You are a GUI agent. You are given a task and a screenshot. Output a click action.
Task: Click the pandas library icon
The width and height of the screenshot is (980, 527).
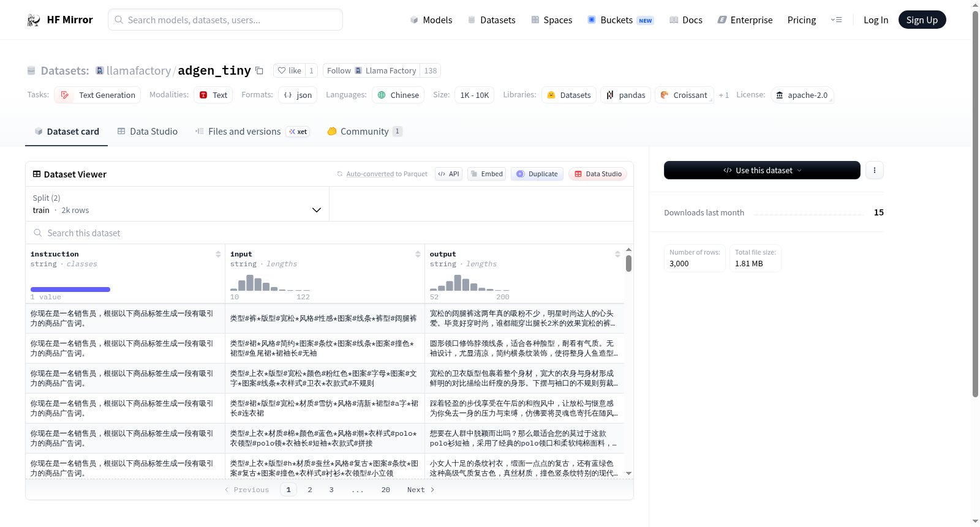610,95
